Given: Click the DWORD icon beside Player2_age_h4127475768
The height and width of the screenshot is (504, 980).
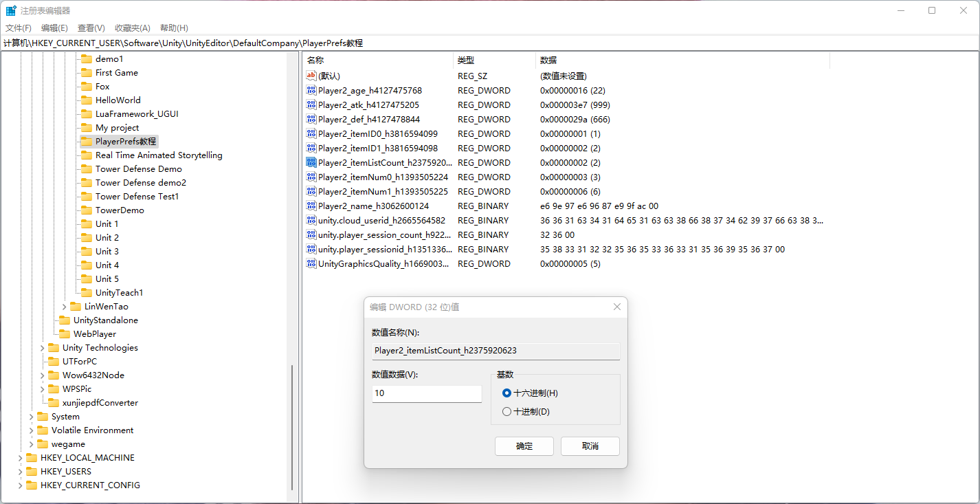Looking at the screenshot, I should pos(311,91).
